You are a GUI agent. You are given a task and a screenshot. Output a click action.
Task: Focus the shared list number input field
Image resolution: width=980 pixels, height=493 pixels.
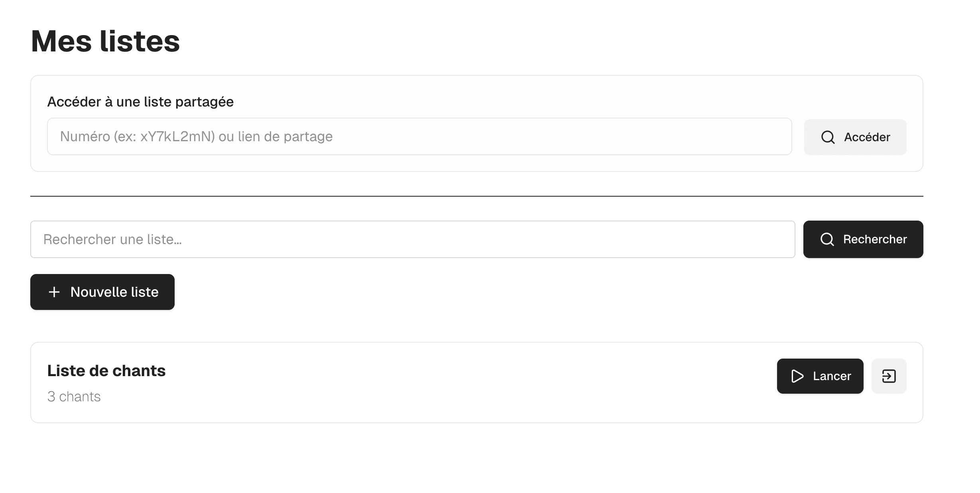point(419,136)
